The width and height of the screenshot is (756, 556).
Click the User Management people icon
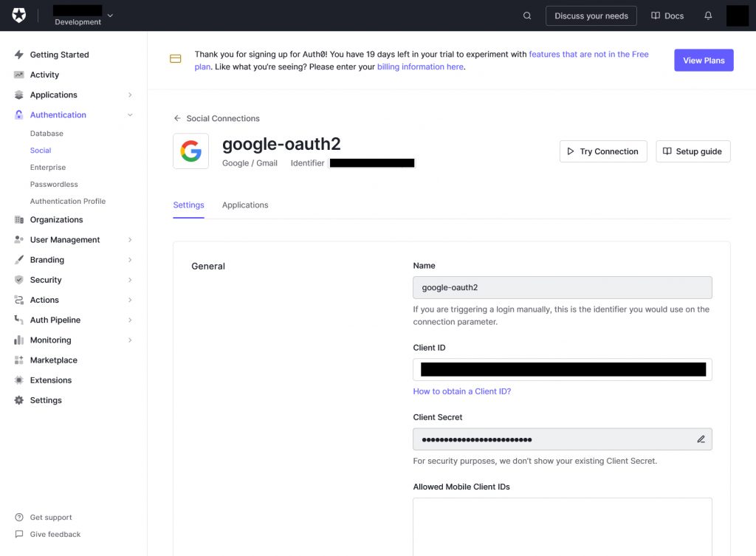point(18,240)
